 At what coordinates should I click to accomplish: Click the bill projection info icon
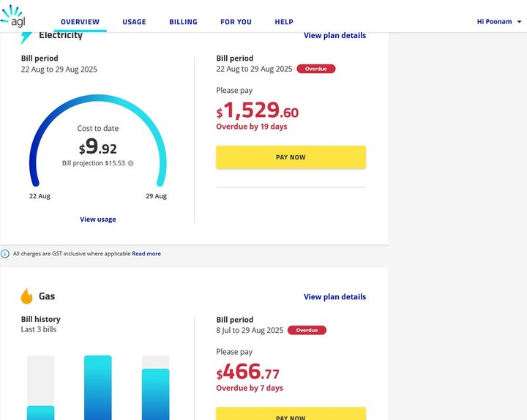pos(131,163)
